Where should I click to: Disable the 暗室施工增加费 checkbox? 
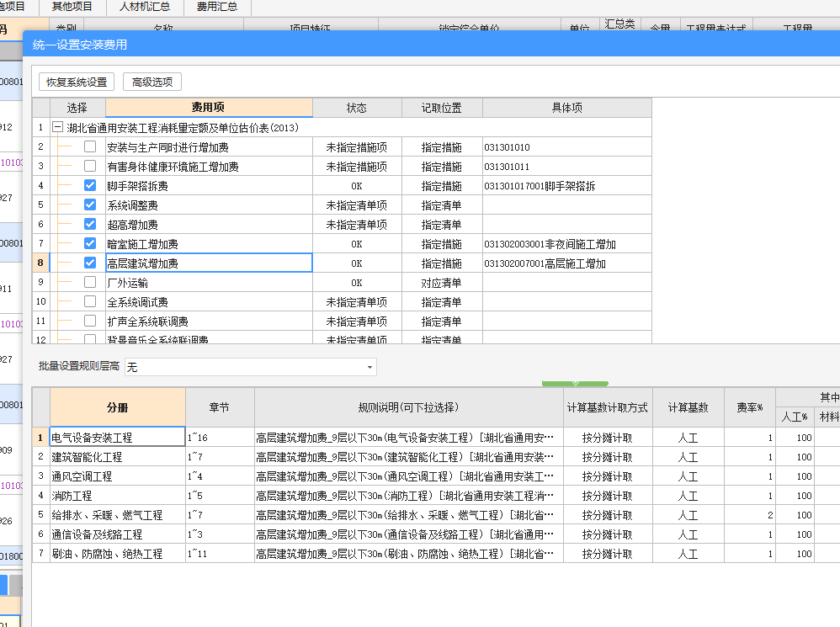(x=90, y=243)
